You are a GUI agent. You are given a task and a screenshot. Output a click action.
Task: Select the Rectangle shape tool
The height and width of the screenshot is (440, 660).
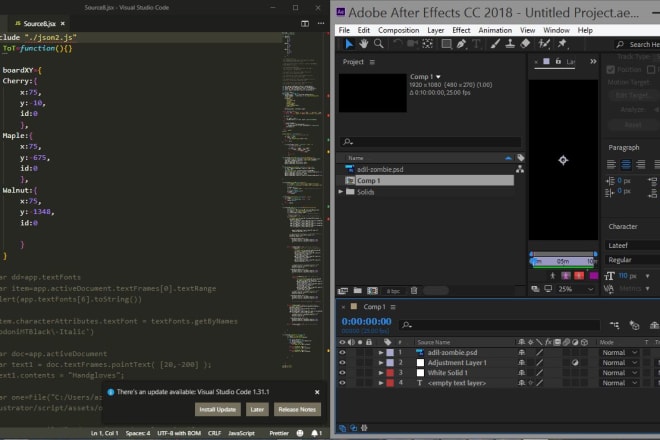[x=446, y=43]
